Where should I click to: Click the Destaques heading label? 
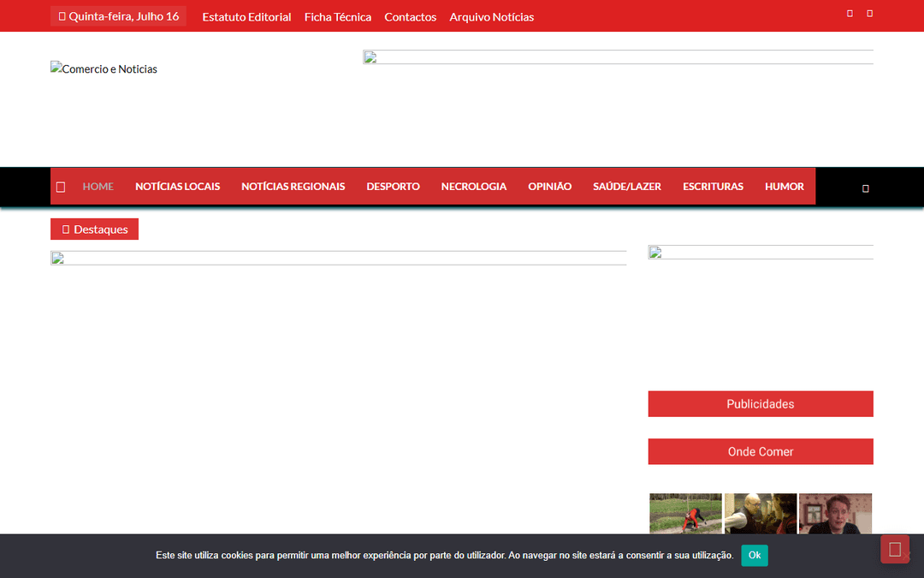tap(94, 229)
